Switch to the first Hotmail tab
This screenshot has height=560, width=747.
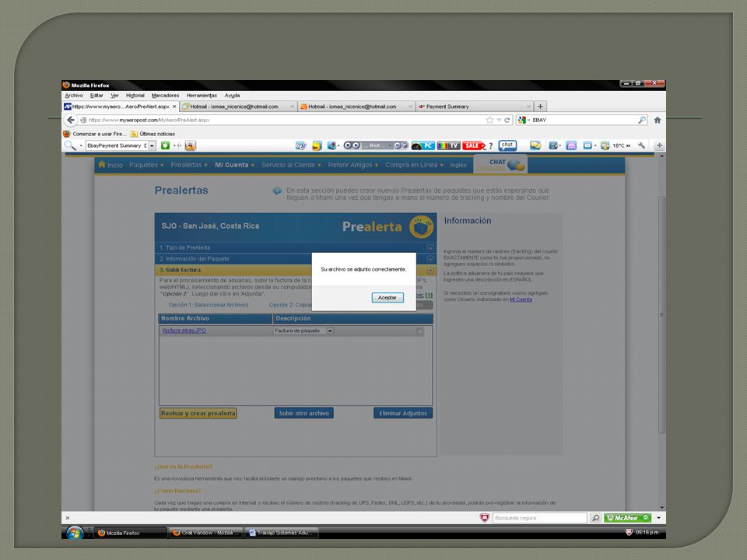point(238,107)
